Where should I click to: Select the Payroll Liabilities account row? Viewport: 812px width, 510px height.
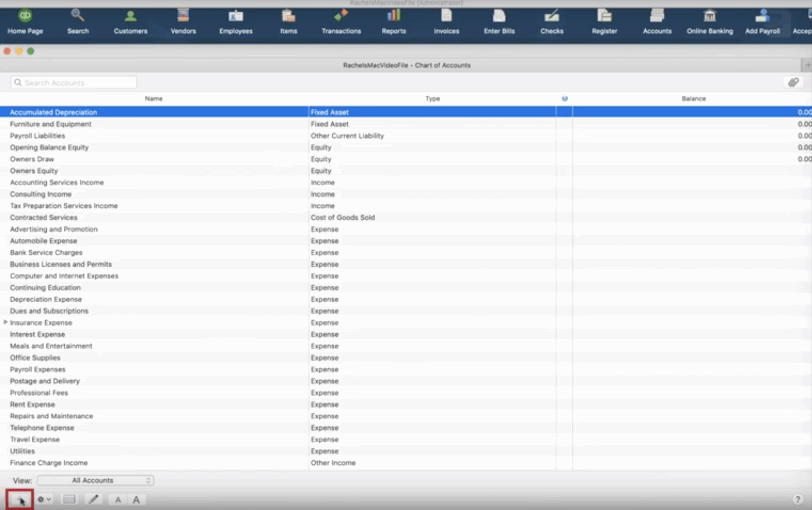point(37,136)
